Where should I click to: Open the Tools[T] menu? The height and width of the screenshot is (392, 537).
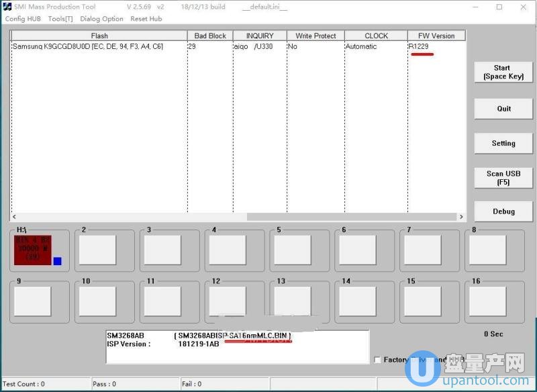[60, 19]
